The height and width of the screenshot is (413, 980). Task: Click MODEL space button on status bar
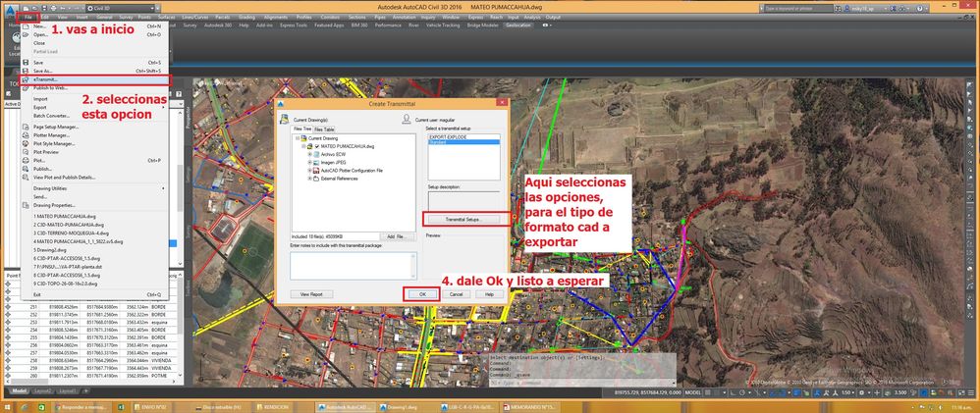click(x=692, y=393)
